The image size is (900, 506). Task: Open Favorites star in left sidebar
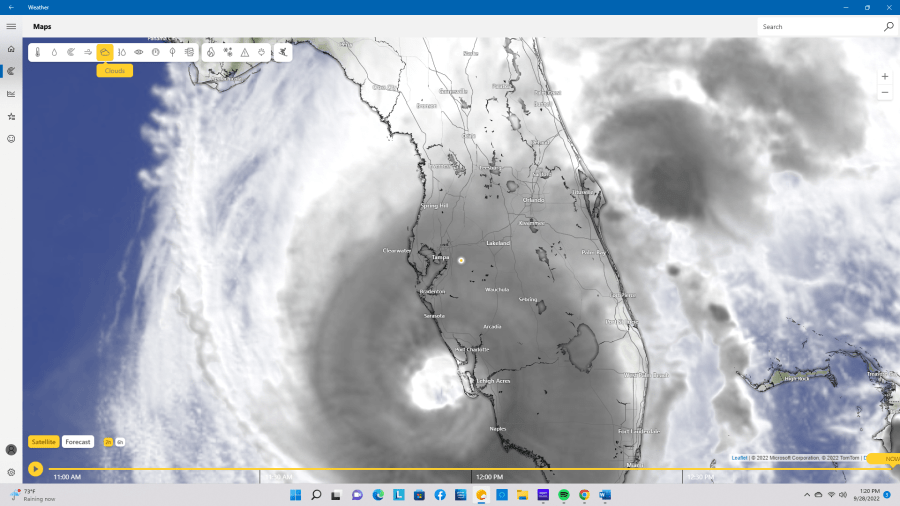[x=11, y=116]
